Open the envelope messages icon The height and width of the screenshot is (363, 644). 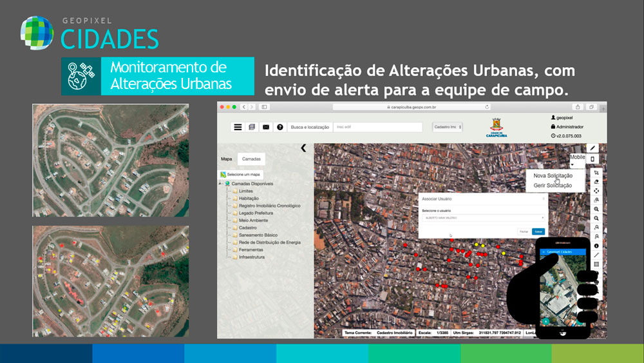coord(266,127)
